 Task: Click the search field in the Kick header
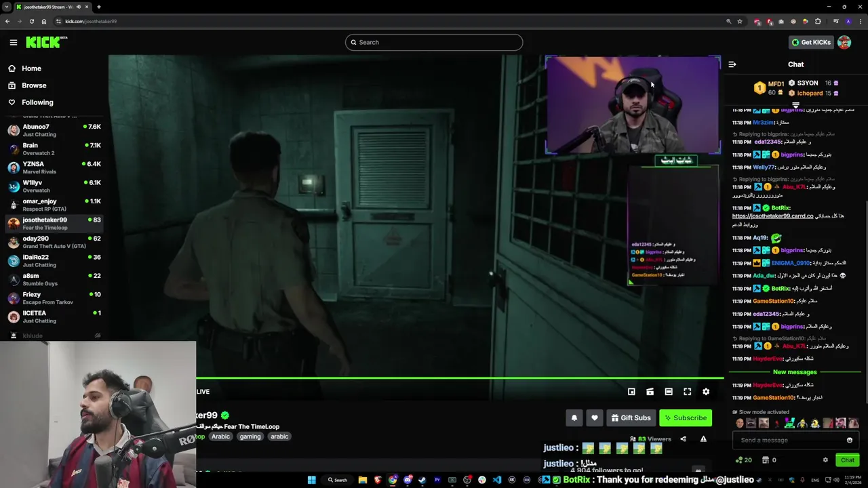pyautogui.click(x=434, y=42)
